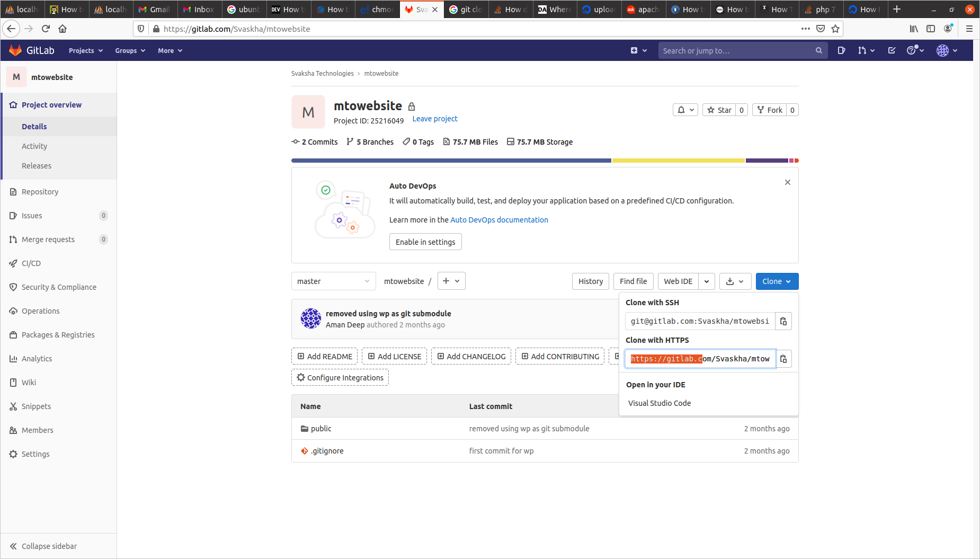Open the To-Do list icon
Image resolution: width=980 pixels, height=559 pixels.
pos(892,50)
